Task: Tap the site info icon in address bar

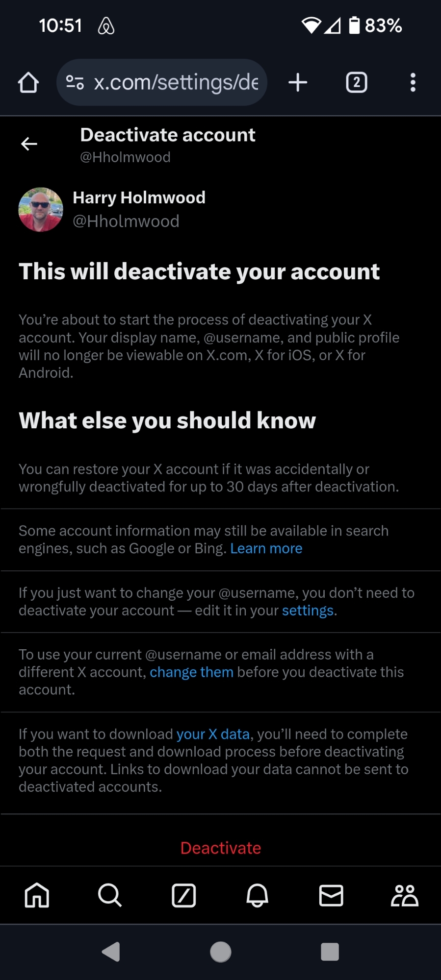Action: pyautogui.click(x=75, y=82)
